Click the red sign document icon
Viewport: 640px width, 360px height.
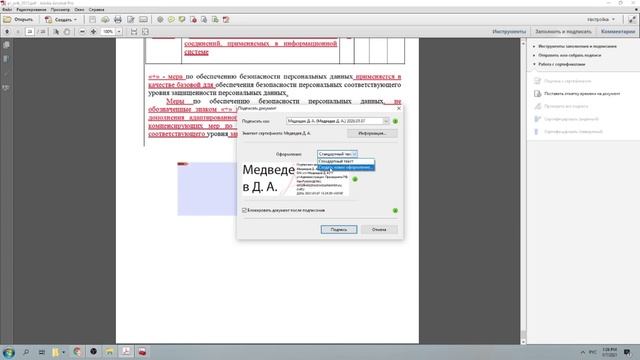point(226,20)
